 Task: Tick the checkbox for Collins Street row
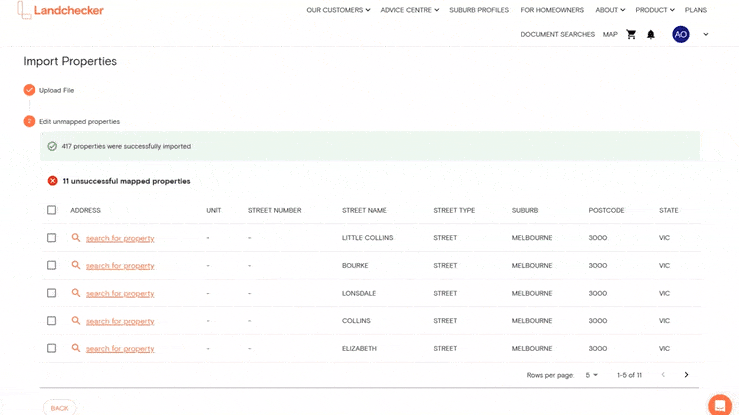[51, 321]
